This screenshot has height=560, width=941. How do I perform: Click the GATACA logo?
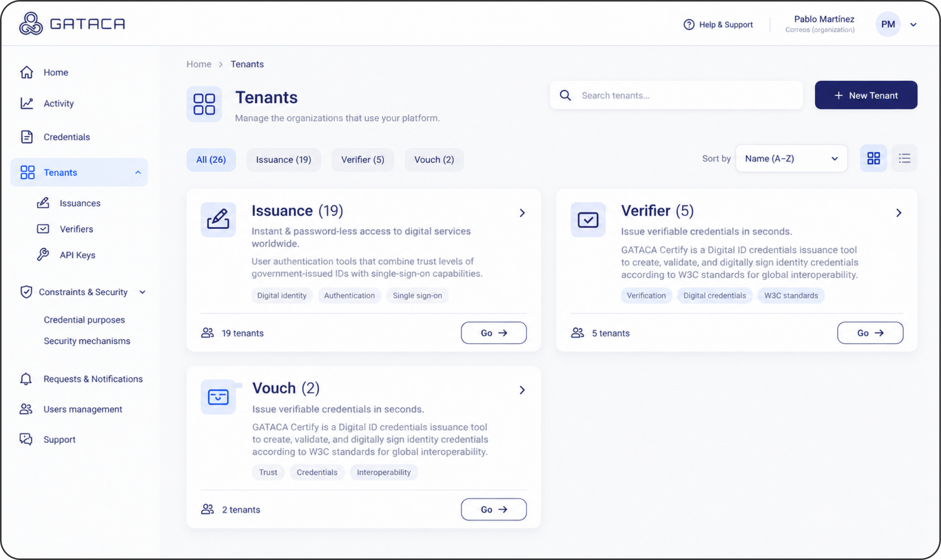coord(72,23)
